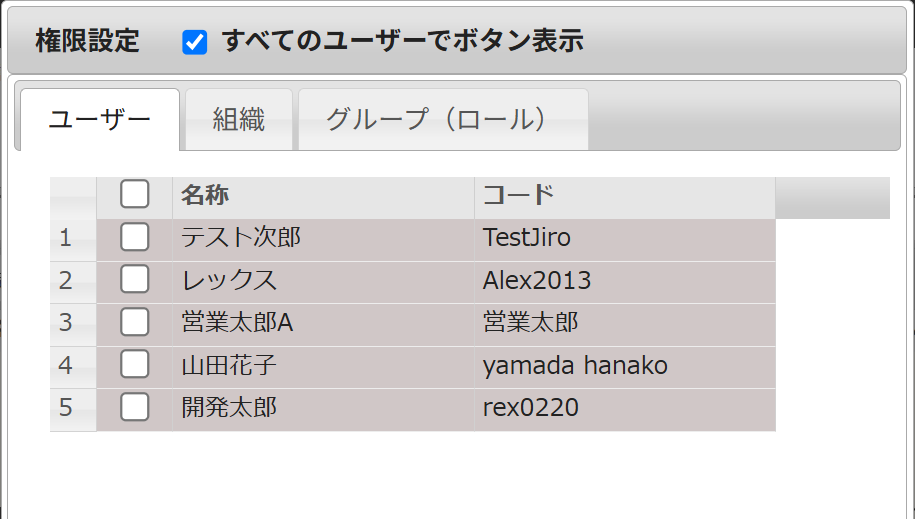Select the rex0220 code cell
This screenshot has height=519, width=915.
coord(625,410)
